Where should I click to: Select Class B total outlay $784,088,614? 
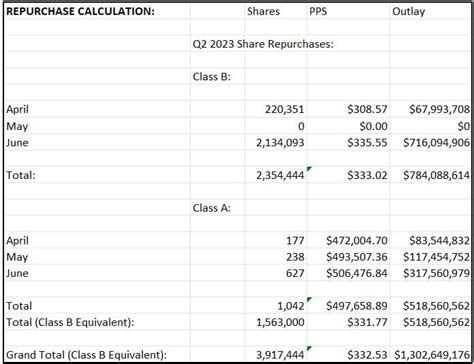coord(436,175)
